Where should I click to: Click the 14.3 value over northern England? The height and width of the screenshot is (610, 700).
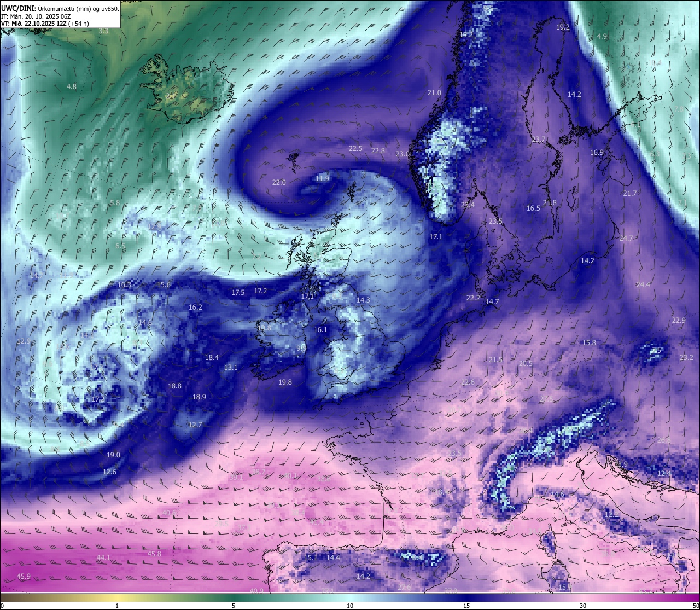coord(363,300)
